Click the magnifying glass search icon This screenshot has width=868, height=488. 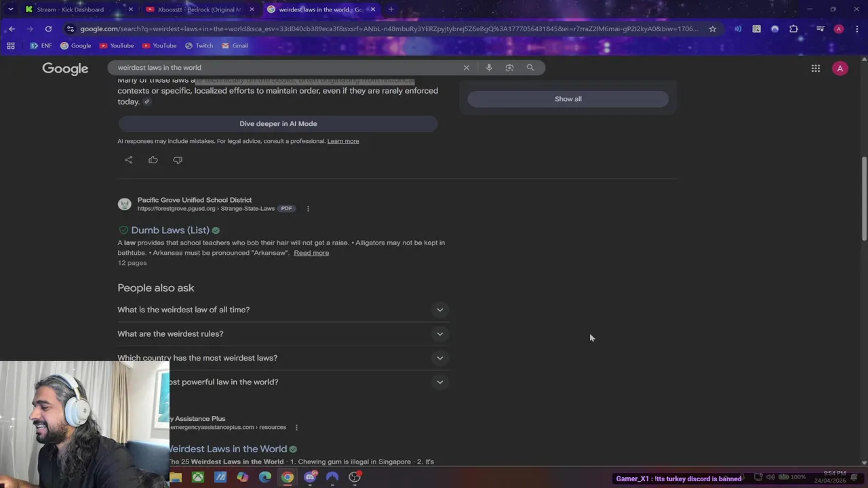click(x=530, y=68)
